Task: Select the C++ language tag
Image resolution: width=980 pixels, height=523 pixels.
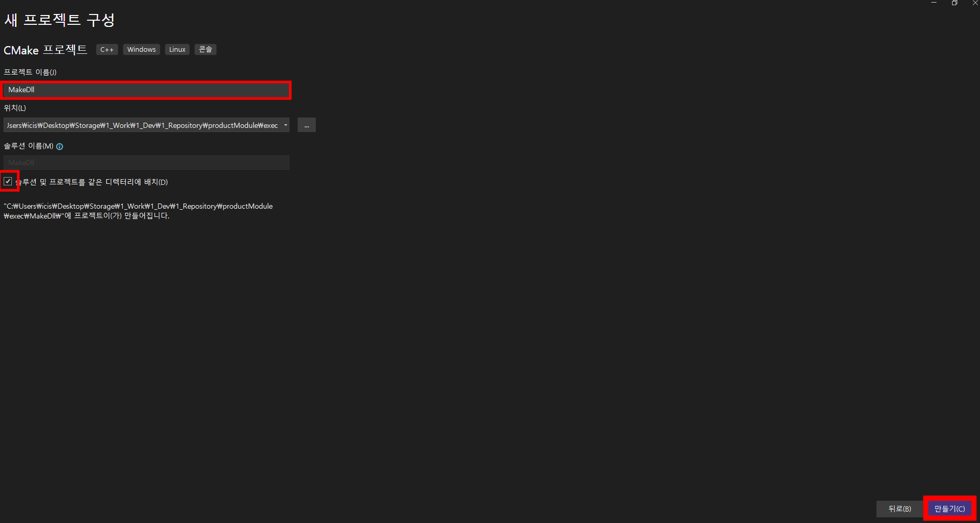Action: pyautogui.click(x=107, y=49)
